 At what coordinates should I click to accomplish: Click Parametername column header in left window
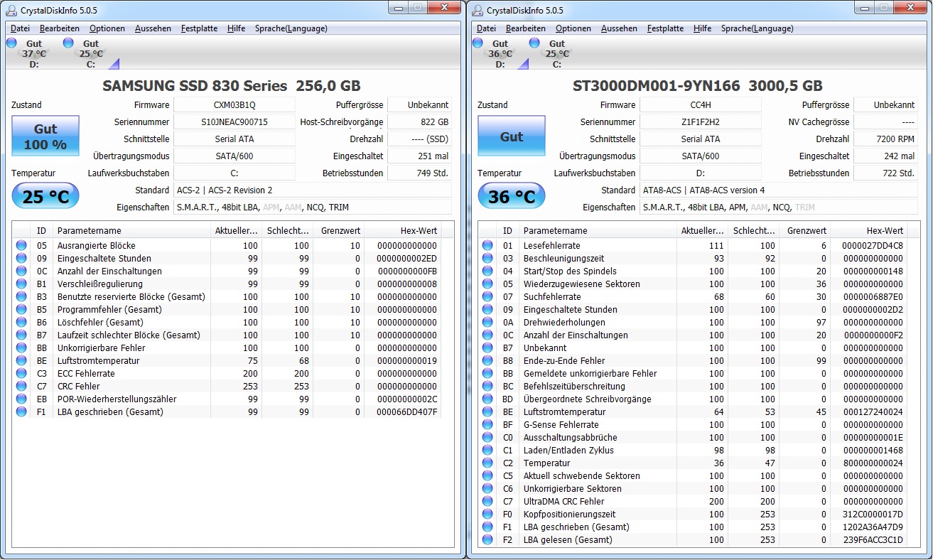pyautogui.click(x=131, y=230)
